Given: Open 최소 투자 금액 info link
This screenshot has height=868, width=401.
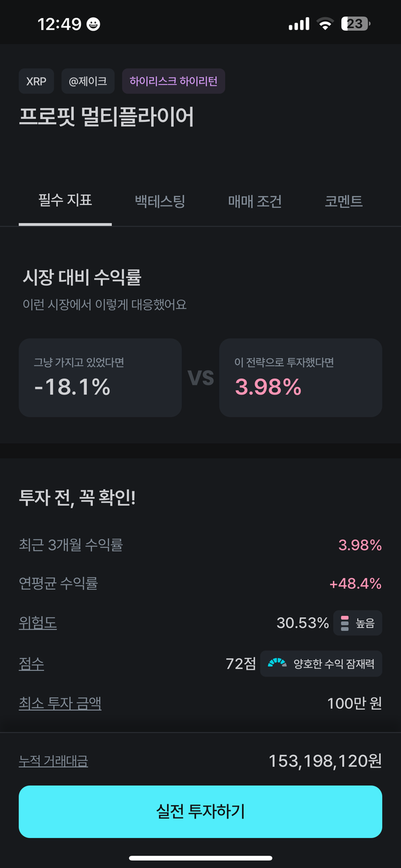Looking at the screenshot, I should [60, 703].
